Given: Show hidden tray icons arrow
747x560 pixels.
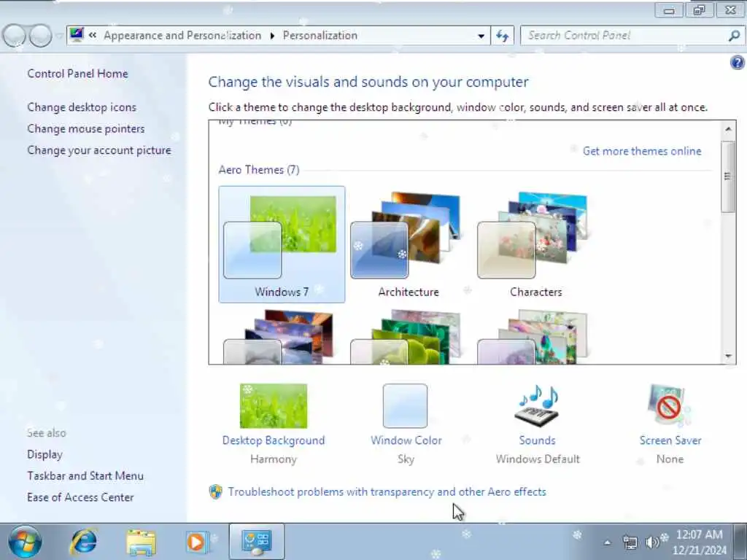Looking at the screenshot, I should 607,542.
